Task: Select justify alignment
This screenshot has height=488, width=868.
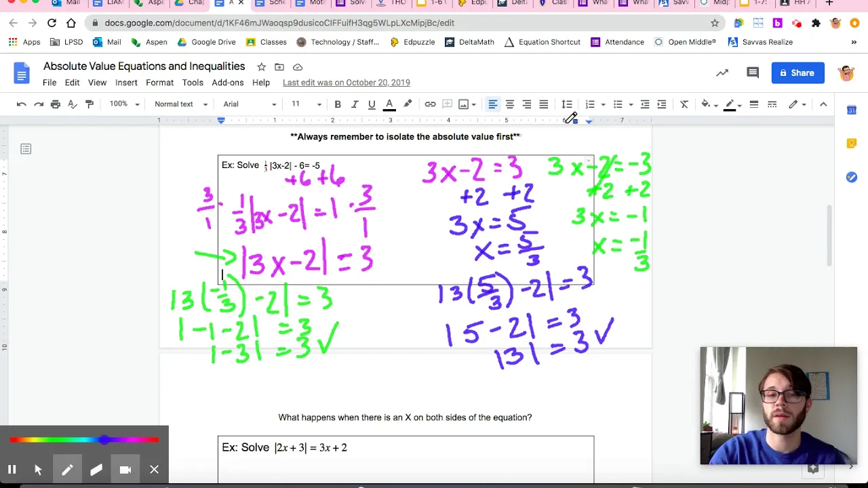Action: point(544,104)
